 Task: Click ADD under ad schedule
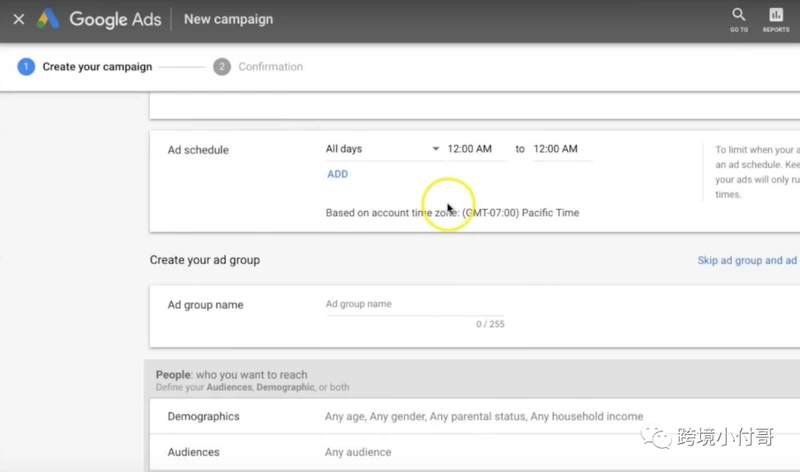[337, 174]
